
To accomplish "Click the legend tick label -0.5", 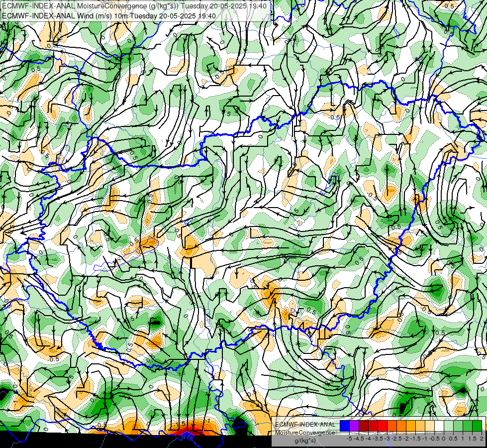I will coord(434,439).
